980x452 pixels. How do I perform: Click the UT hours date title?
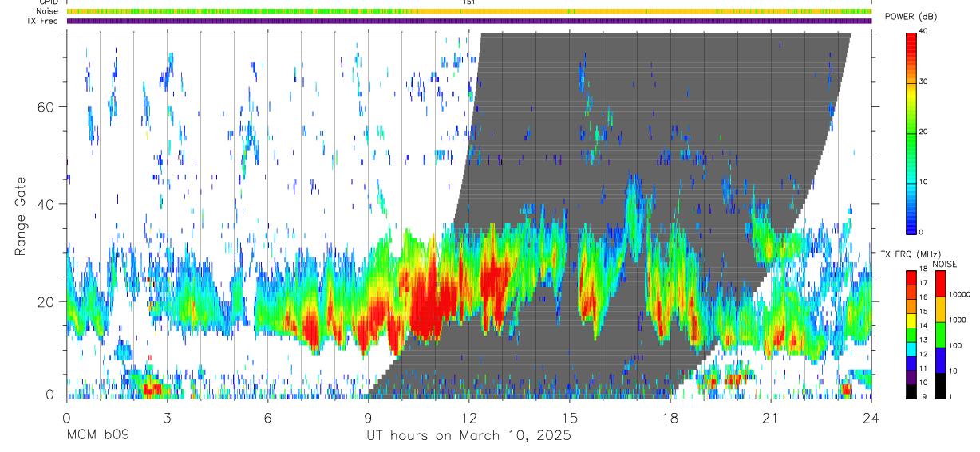click(x=468, y=436)
